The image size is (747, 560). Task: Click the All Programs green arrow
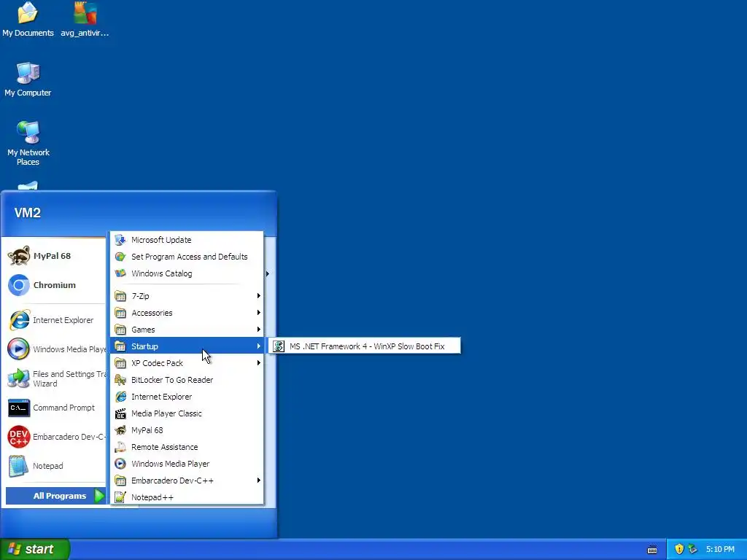coord(99,496)
